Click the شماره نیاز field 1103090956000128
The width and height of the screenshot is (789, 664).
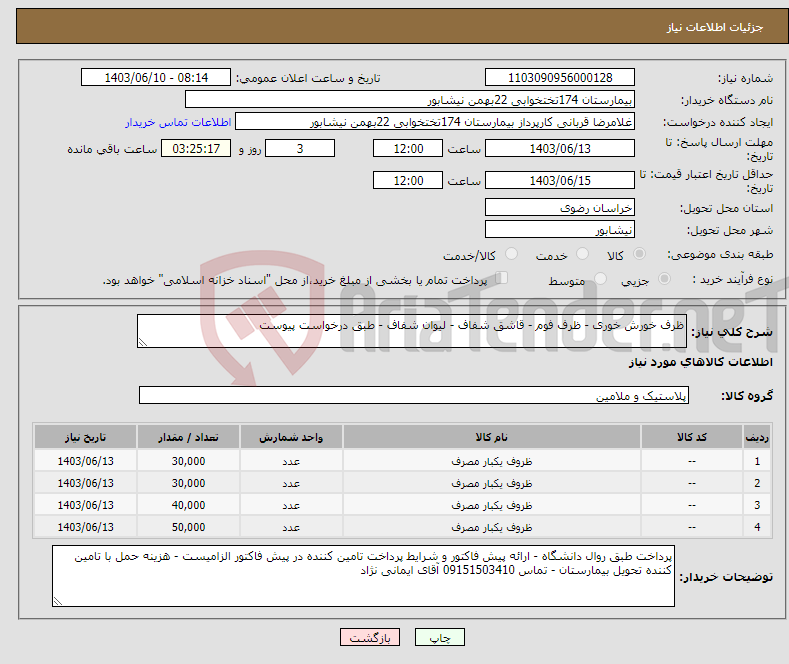(x=560, y=77)
